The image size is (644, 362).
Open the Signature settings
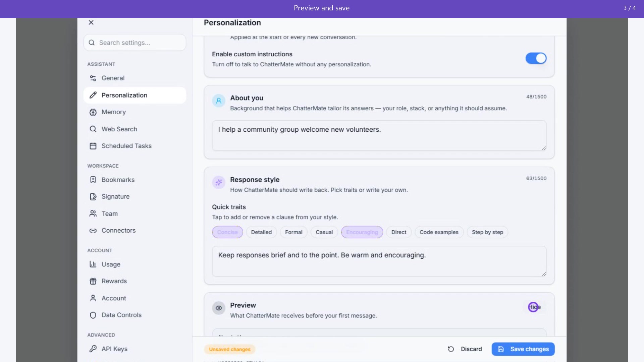(x=135, y=197)
